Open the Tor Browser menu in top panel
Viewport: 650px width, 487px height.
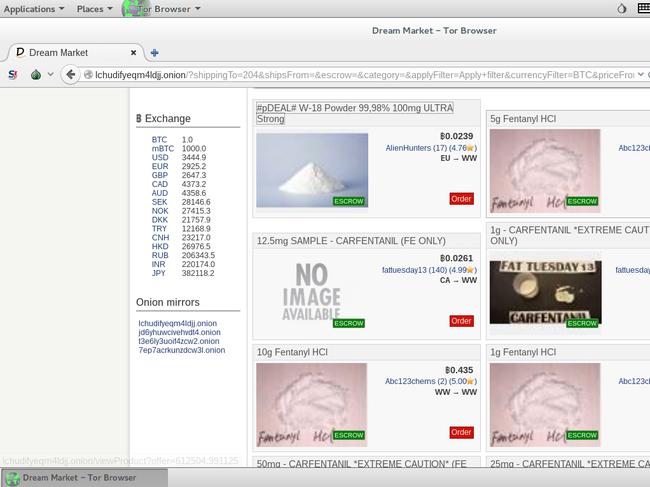162,9
